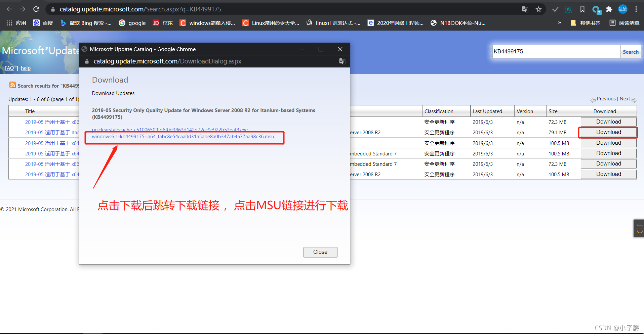The height and width of the screenshot is (334, 644).
Task: Maximize the Download popup window
Action: coord(321,49)
